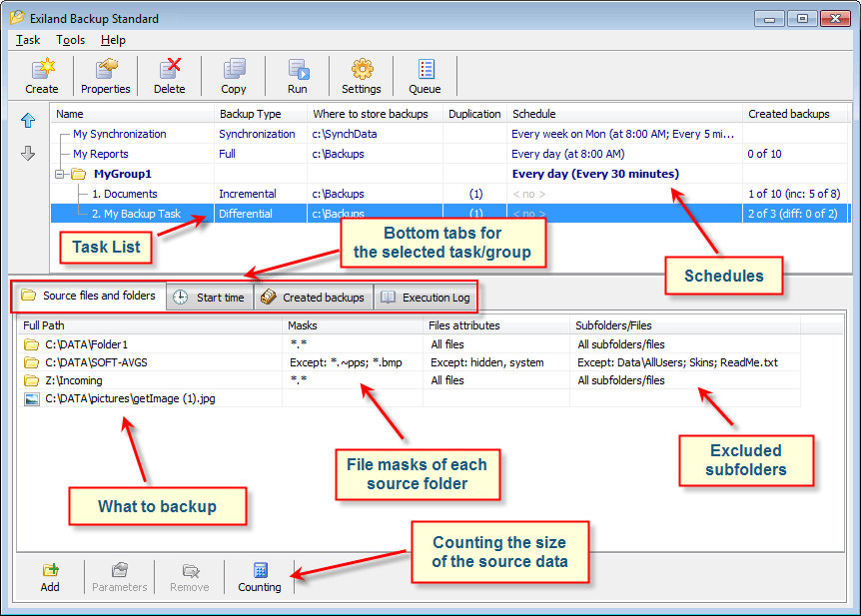The image size is (861, 616).
Task: Switch to the Created backups tab
Action: click(x=314, y=298)
